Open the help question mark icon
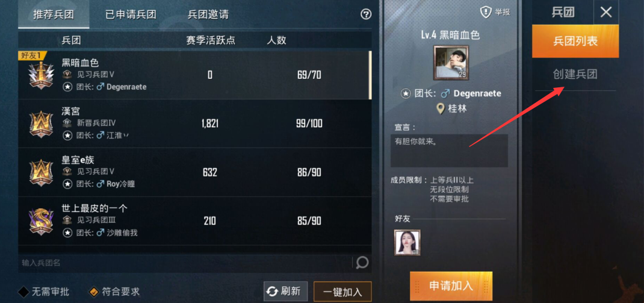 coord(365,14)
